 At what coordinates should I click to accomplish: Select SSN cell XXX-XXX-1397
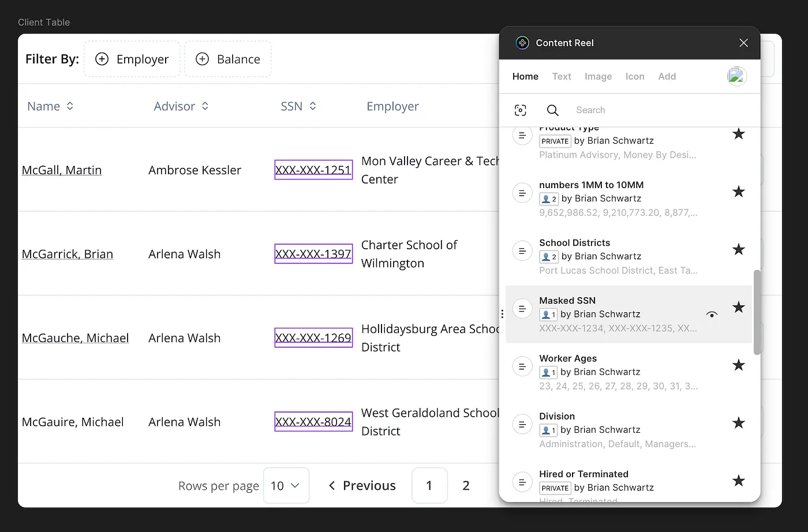pyautogui.click(x=313, y=254)
